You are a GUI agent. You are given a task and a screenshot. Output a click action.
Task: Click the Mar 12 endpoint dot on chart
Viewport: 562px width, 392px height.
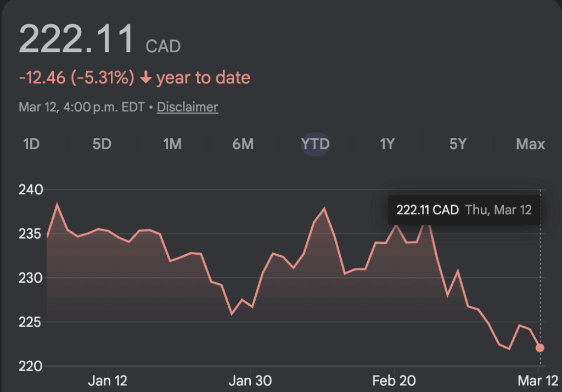pyautogui.click(x=540, y=348)
